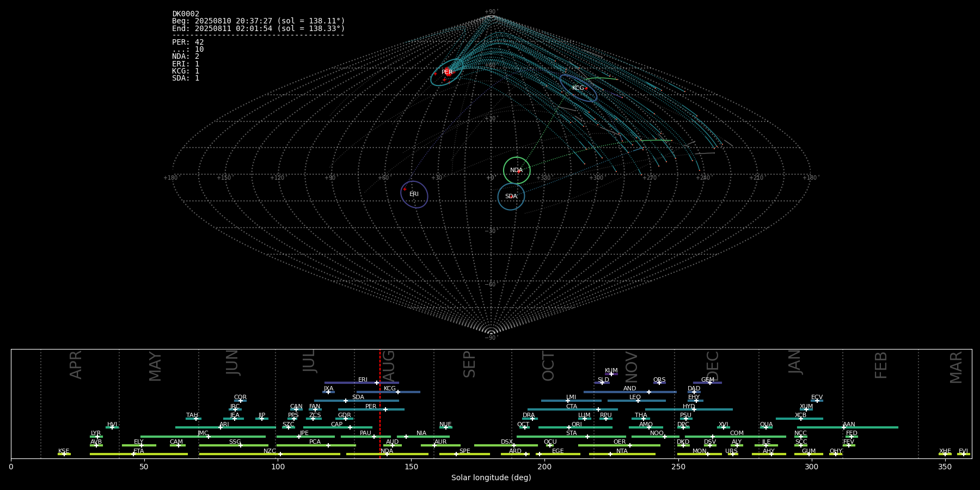Click the LYR shower label in timeline
980x490 pixels.
click(96, 433)
